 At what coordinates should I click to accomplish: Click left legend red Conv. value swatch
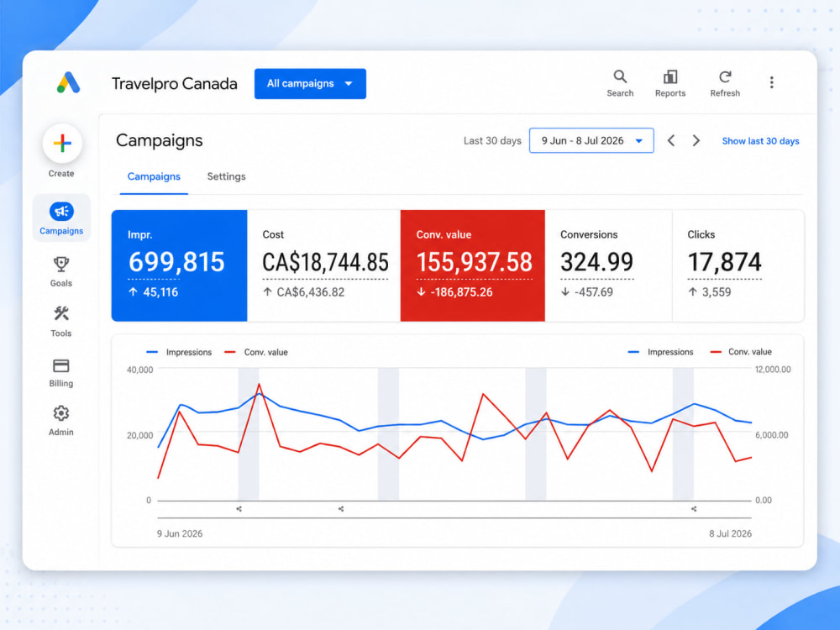coord(230,352)
